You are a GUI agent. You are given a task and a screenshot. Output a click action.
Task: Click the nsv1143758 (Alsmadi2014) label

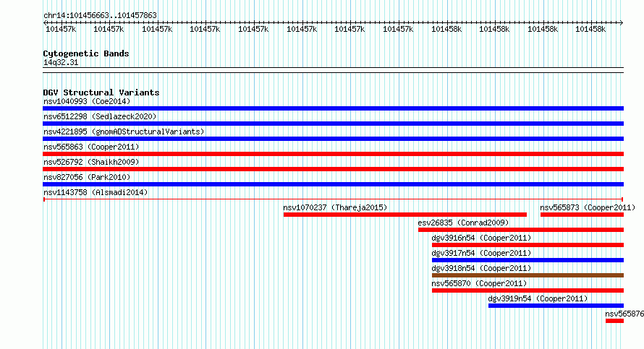pos(96,192)
